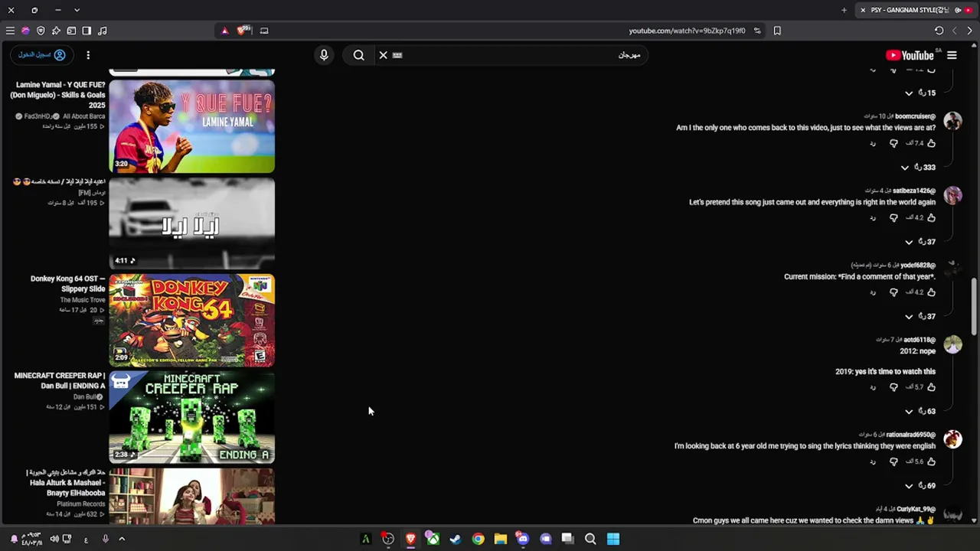Click the YouTube search magnifier button
Image resolution: width=980 pixels, height=551 pixels.
click(x=358, y=55)
